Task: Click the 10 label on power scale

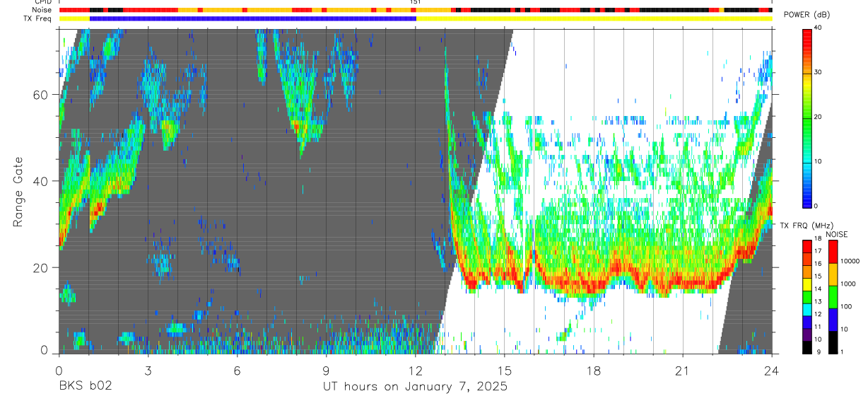Action: tap(817, 161)
